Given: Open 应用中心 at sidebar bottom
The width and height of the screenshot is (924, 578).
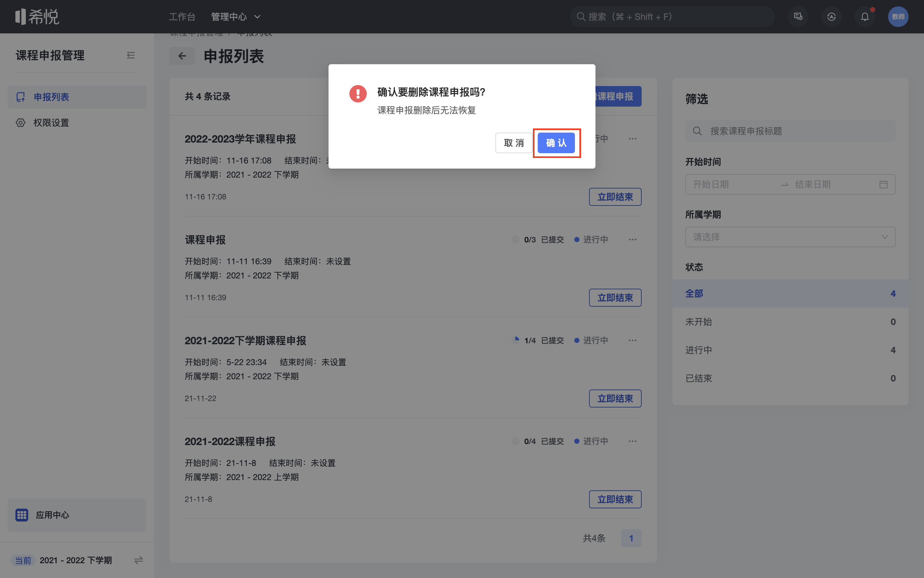Looking at the screenshot, I should [77, 515].
